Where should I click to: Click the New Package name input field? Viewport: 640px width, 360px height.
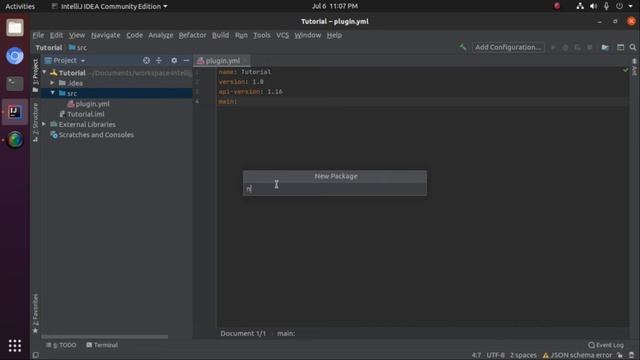pyautogui.click(x=335, y=189)
